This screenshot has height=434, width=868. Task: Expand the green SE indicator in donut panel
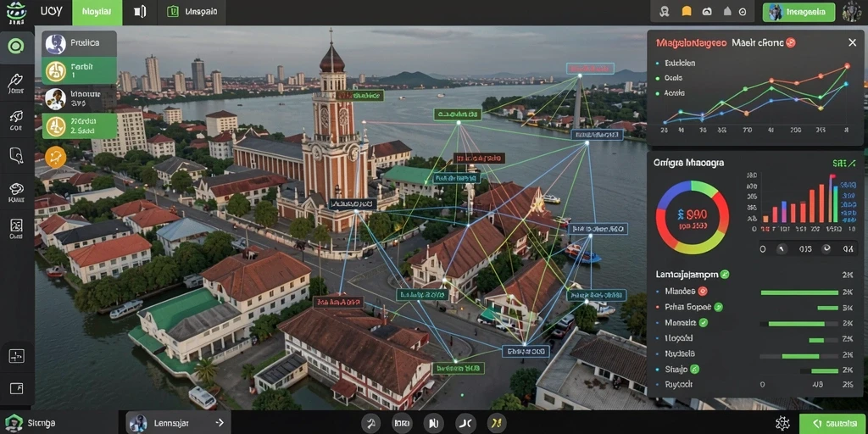click(844, 164)
